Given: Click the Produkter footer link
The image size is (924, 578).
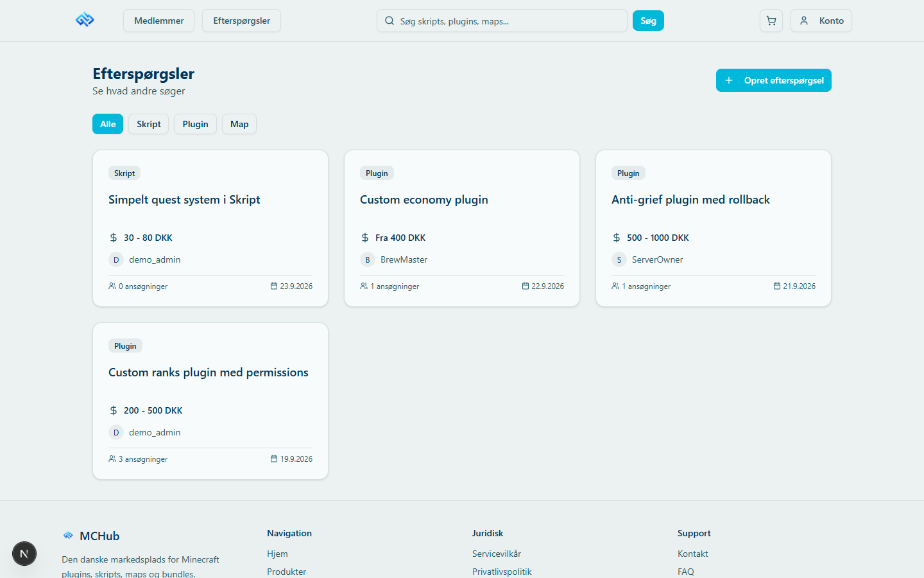Looking at the screenshot, I should (287, 572).
